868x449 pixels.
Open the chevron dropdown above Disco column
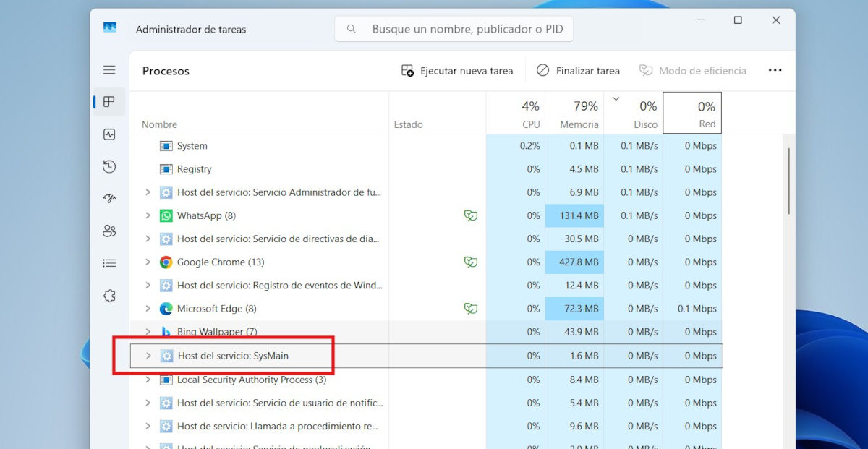pos(617,98)
